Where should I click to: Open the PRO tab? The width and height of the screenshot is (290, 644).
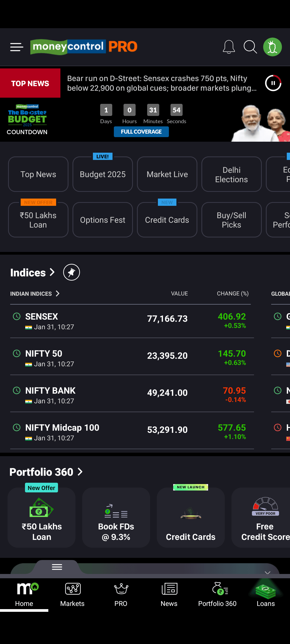(x=121, y=595)
